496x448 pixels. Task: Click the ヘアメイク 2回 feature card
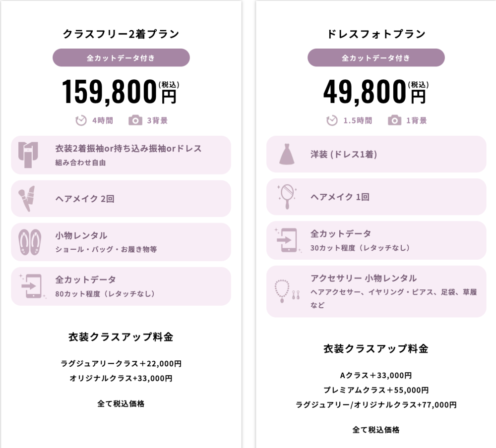tap(121, 199)
